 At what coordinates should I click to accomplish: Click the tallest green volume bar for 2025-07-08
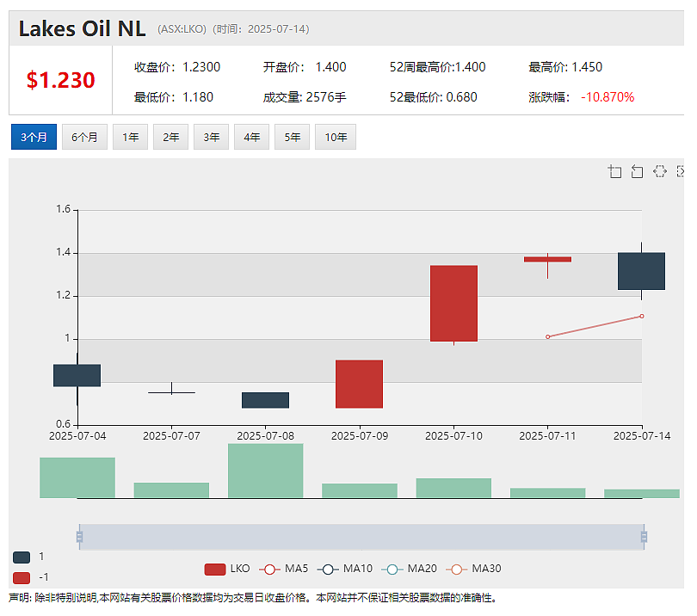pos(265,471)
